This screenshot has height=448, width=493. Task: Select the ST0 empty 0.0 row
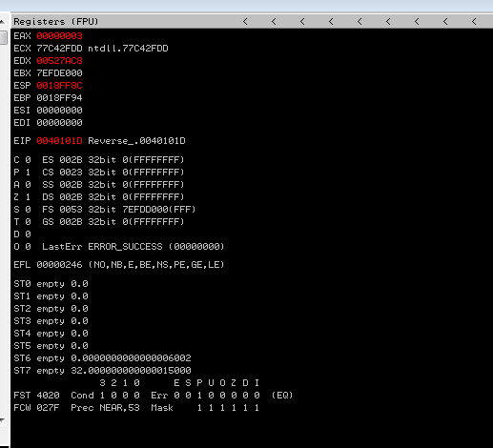(x=51, y=284)
